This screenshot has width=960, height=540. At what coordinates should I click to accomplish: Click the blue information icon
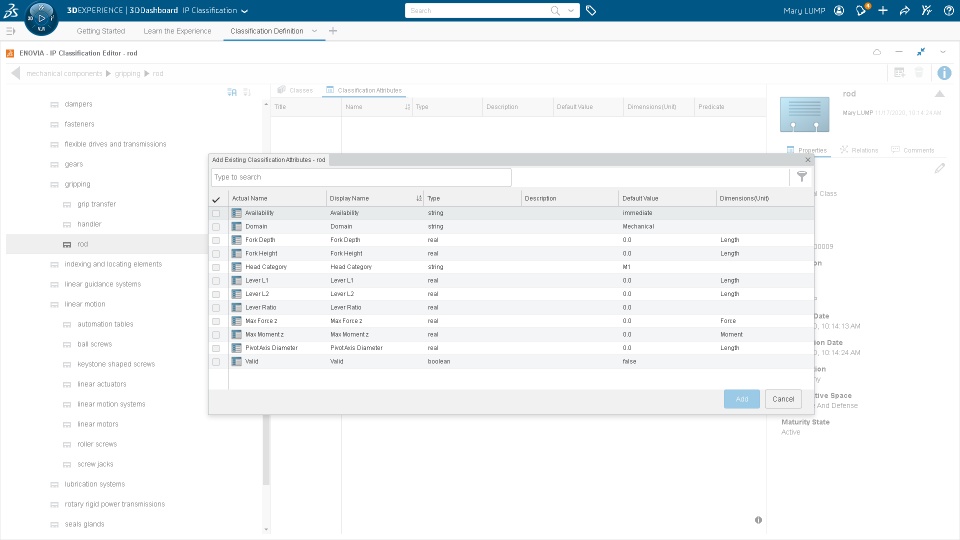click(944, 73)
